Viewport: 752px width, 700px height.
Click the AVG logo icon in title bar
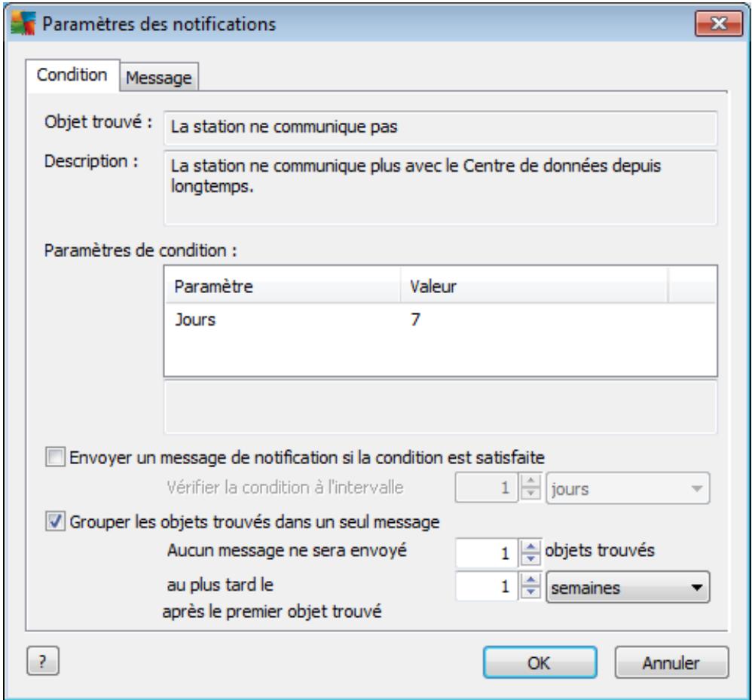click(x=23, y=23)
